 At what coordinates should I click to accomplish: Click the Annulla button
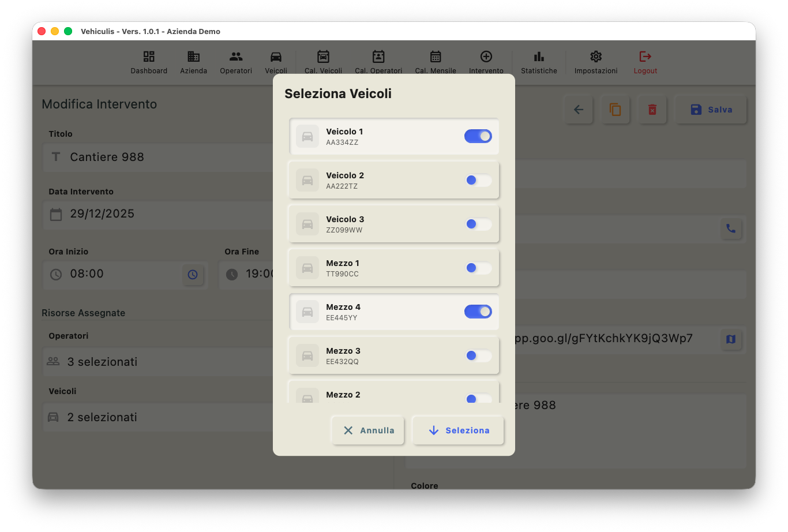(x=368, y=430)
